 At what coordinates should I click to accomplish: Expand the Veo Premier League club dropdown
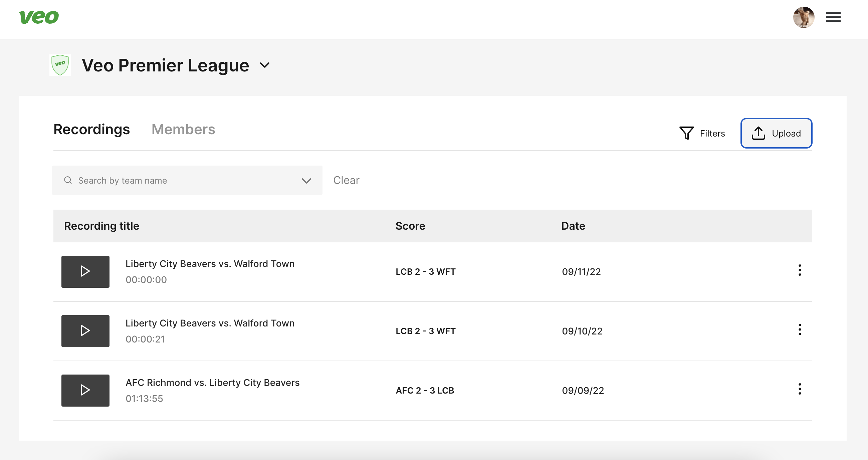265,65
